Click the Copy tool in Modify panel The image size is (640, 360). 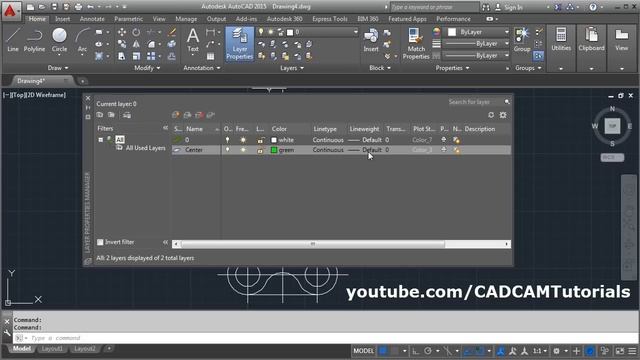[122, 44]
